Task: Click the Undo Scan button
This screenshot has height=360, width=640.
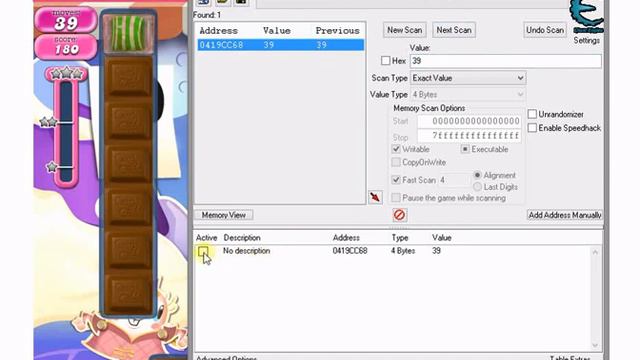Action: point(545,30)
